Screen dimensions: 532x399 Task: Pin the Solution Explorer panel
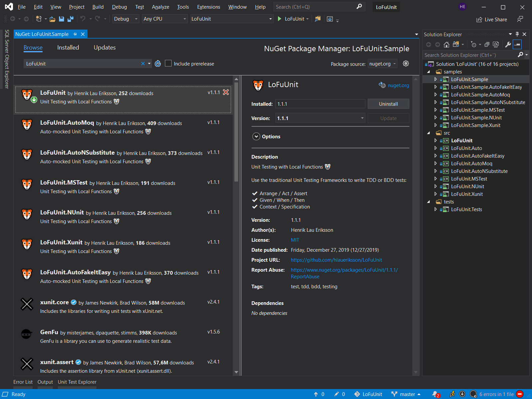pos(517,34)
